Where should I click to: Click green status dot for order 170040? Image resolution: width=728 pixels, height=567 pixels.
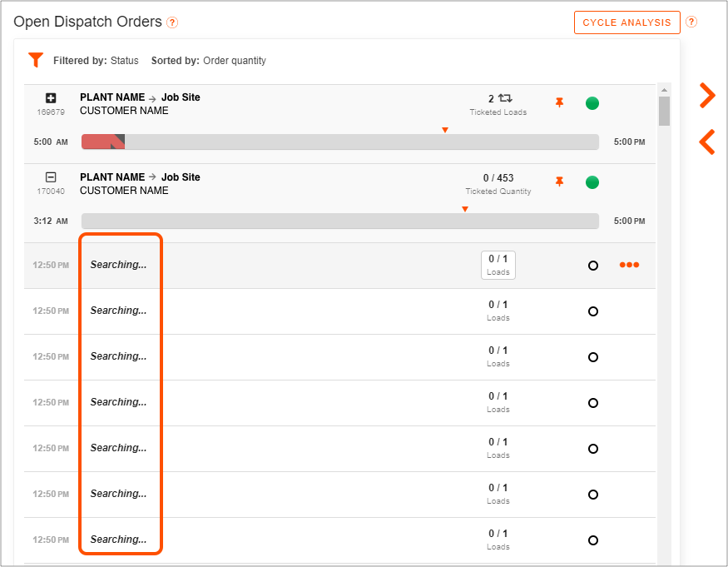pyautogui.click(x=592, y=182)
